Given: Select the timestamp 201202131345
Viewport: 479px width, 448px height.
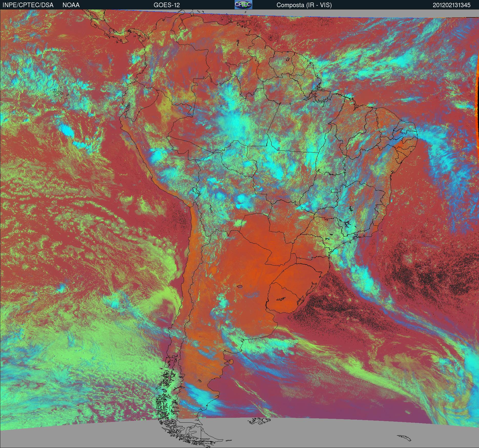Looking at the screenshot, I should (452, 5).
